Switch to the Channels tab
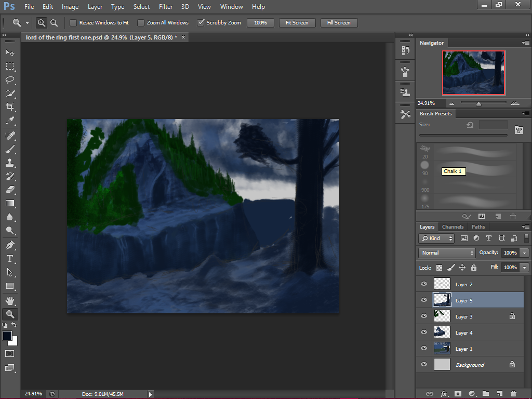The height and width of the screenshot is (399, 532). click(x=453, y=227)
